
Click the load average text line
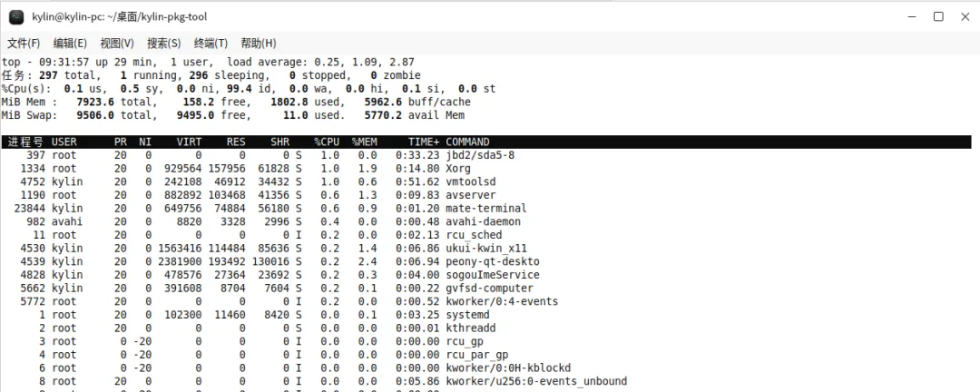pyautogui.click(x=208, y=62)
